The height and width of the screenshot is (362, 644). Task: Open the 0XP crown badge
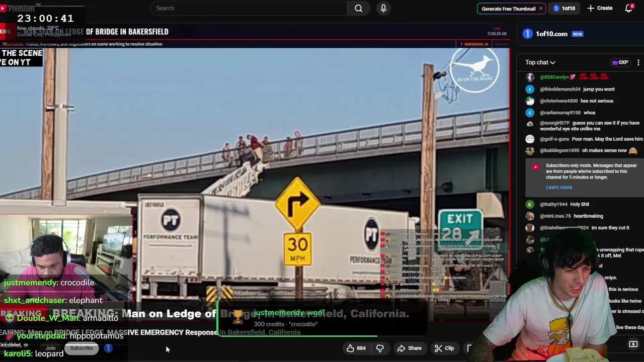tap(620, 62)
